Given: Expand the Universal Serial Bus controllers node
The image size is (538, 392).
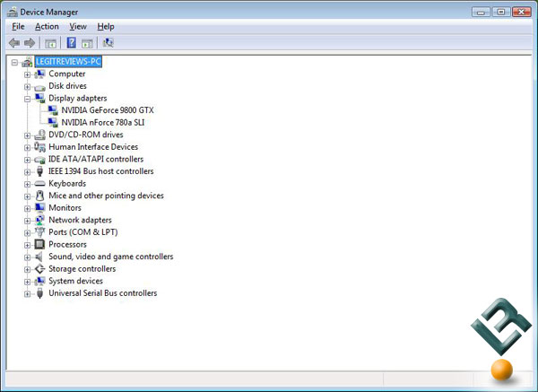Looking at the screenshot, I should [27, 294].
